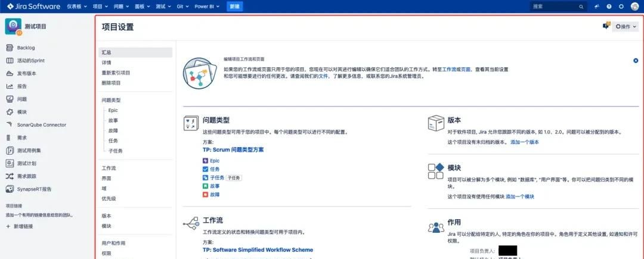The image size is (644, 259).
Task: Expand the 面板 dropdown menu
Action: point(143,7)
